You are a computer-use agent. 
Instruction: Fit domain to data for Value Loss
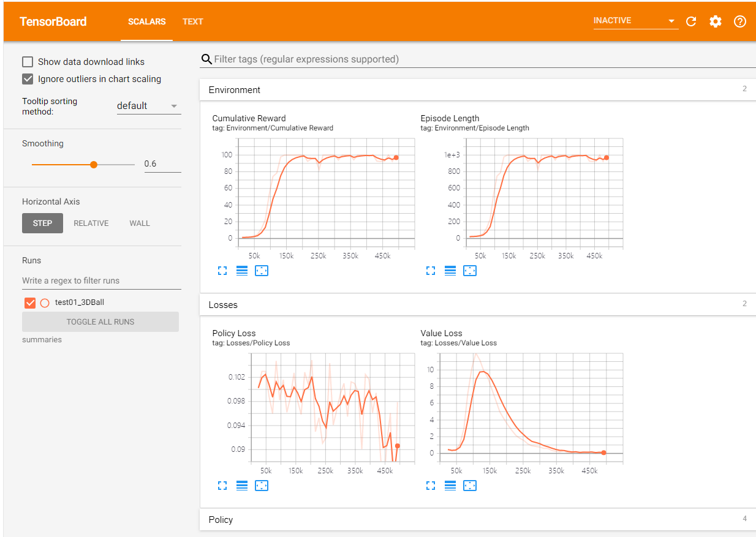[470, 486]
